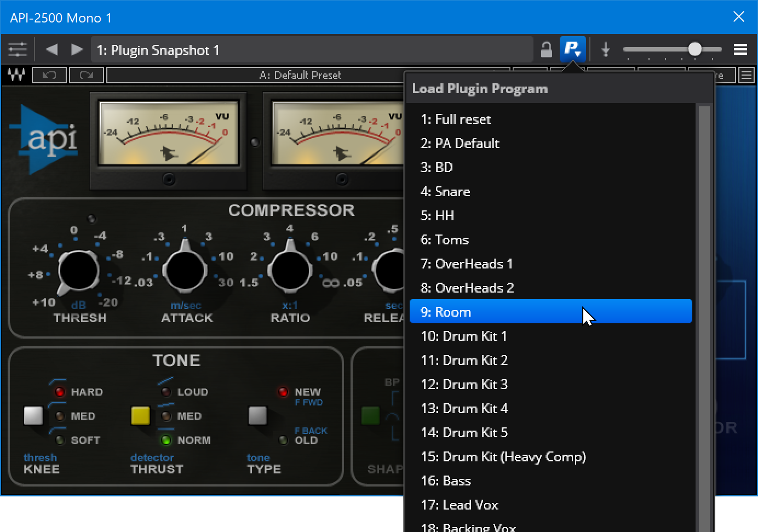The height and width of the screenshot is (532, 758).
Task: Select NORM thrust indicator
Action: [x=166, y=440]
